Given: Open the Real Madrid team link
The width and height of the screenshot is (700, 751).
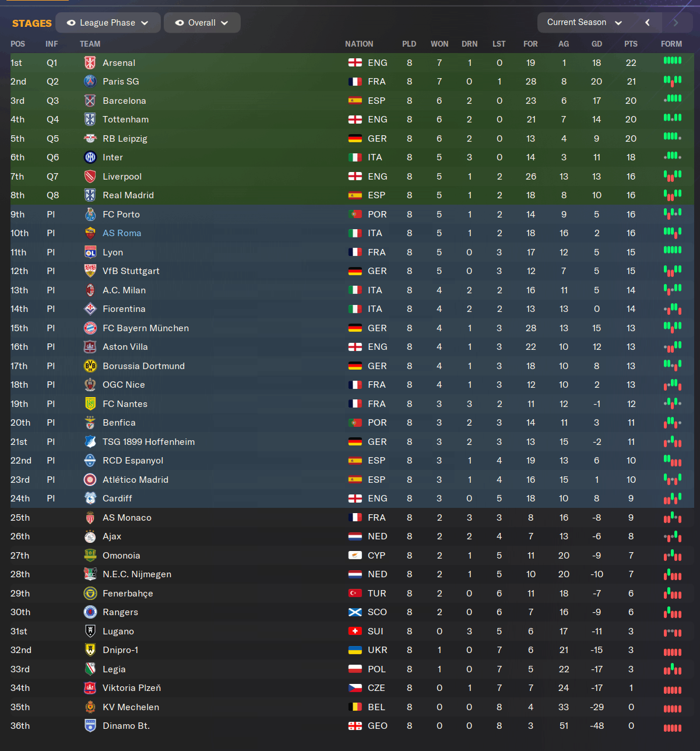Looking at the screenshot, I should [128, 195].
